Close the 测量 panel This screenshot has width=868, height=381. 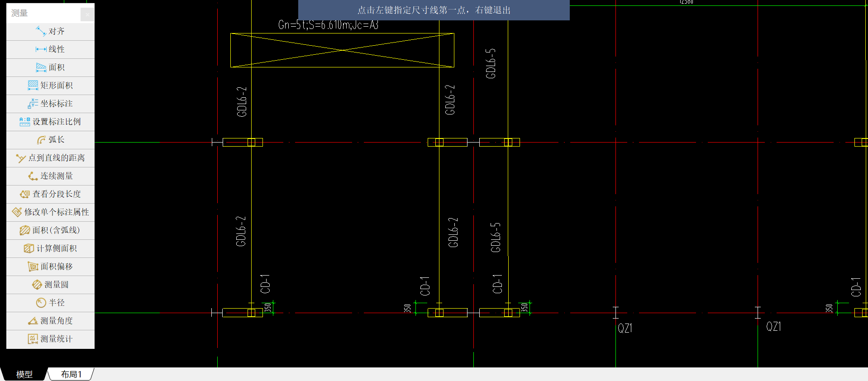point(87,14)
